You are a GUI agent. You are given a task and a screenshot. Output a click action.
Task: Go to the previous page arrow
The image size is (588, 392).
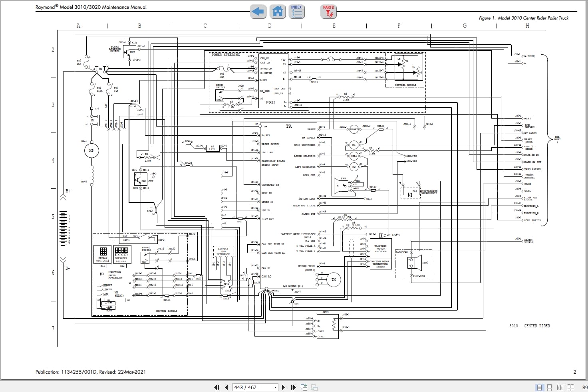point(226,387)
